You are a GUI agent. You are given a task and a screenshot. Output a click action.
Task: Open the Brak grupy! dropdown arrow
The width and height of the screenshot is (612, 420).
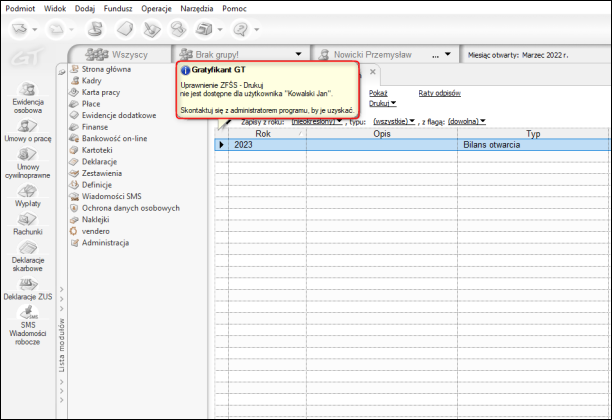click(x=299, y=54)
